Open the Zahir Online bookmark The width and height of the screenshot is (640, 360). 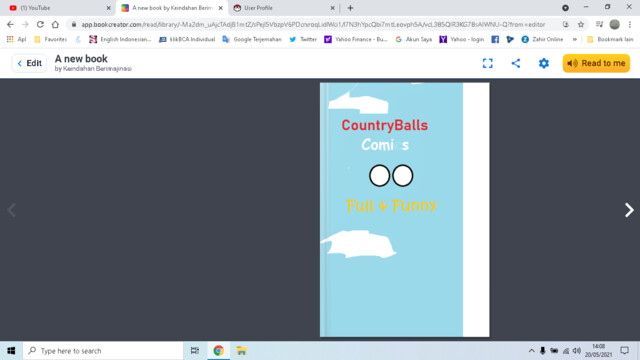542,39
